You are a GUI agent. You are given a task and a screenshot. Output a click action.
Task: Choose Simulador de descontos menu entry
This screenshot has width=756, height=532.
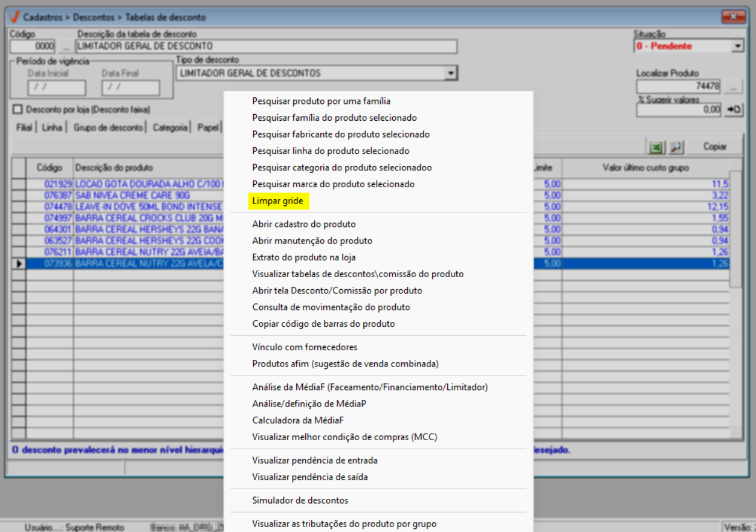[300, 501]
